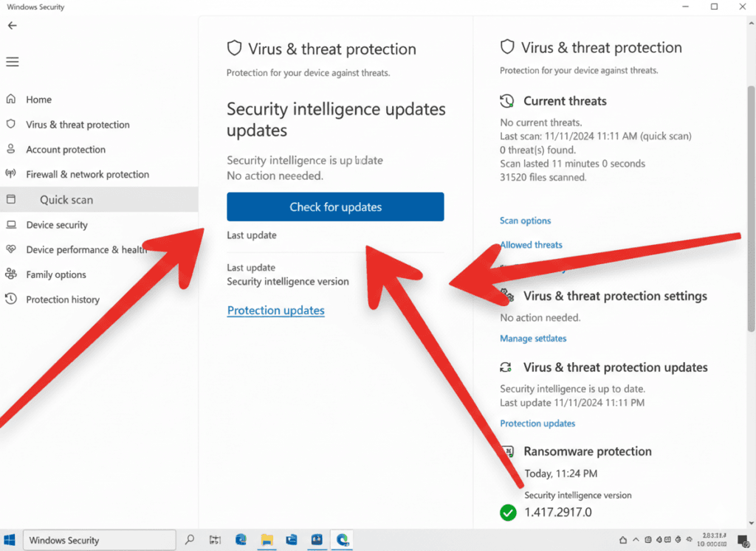Select Virus & threat protection in sidebar

tap(78, 125)
